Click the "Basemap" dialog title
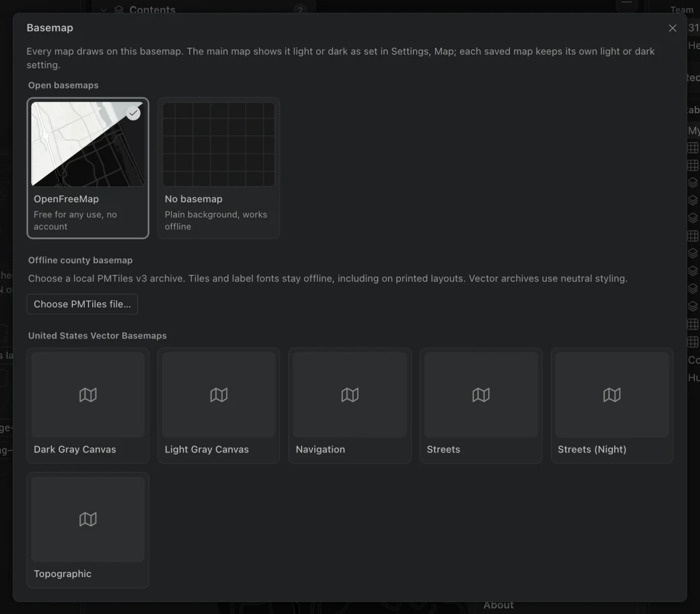Viewport: 700px width, 614px height. [50, 27]
